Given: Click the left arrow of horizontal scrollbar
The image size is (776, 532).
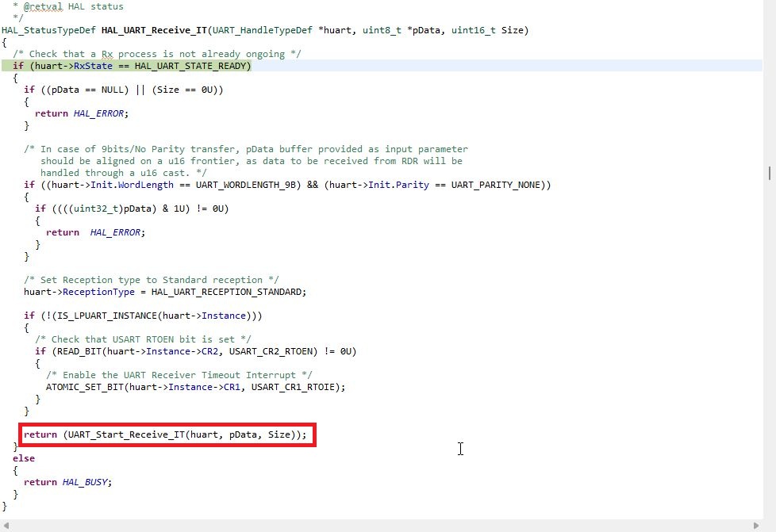Looking at the screenshot, I should coord(6,526).
